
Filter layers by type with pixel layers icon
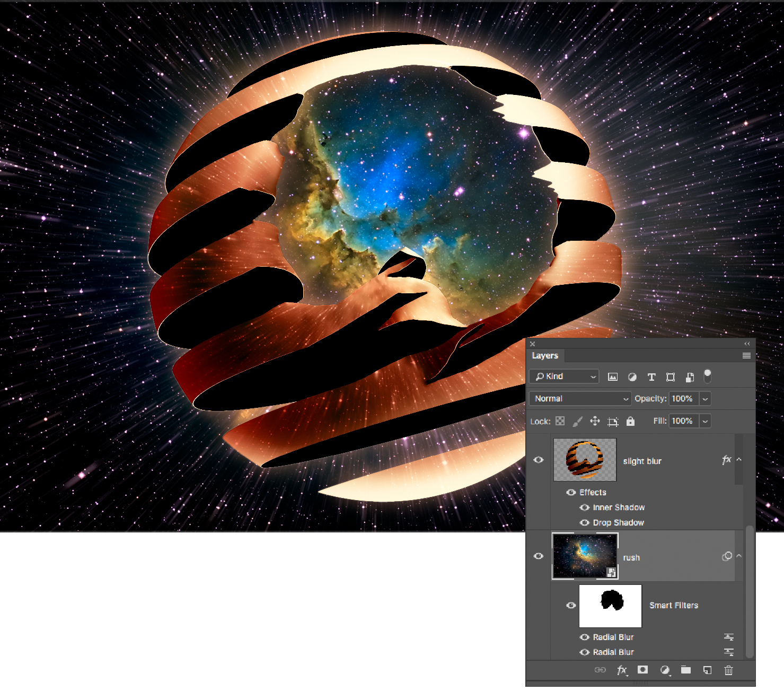(x=613, y=377)
